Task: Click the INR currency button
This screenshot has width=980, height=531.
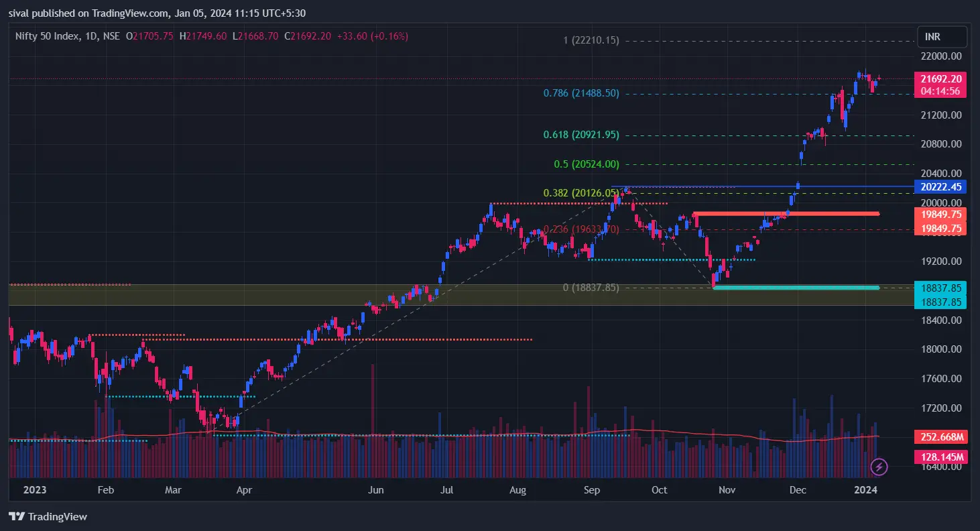Action: click(x=942, y=36)
